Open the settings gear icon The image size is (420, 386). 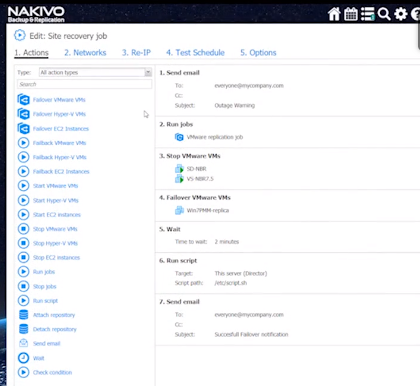click(401, 14)
